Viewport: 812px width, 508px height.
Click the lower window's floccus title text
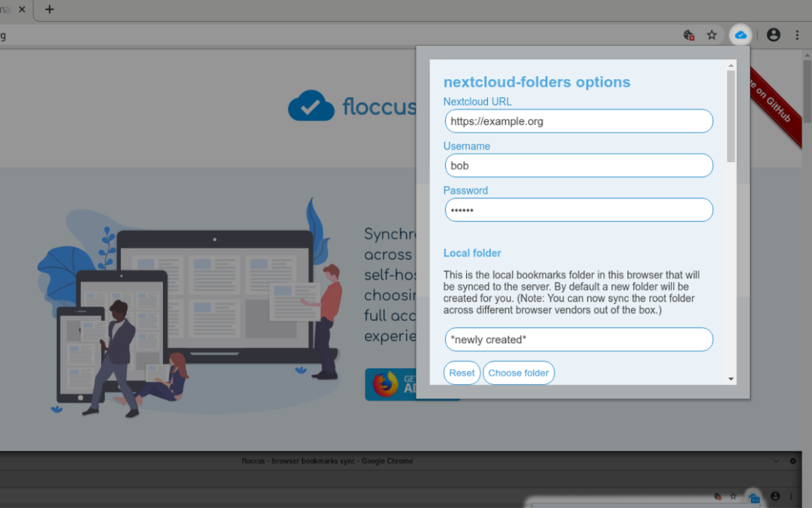pyautogui.click(x=327, y=461)
